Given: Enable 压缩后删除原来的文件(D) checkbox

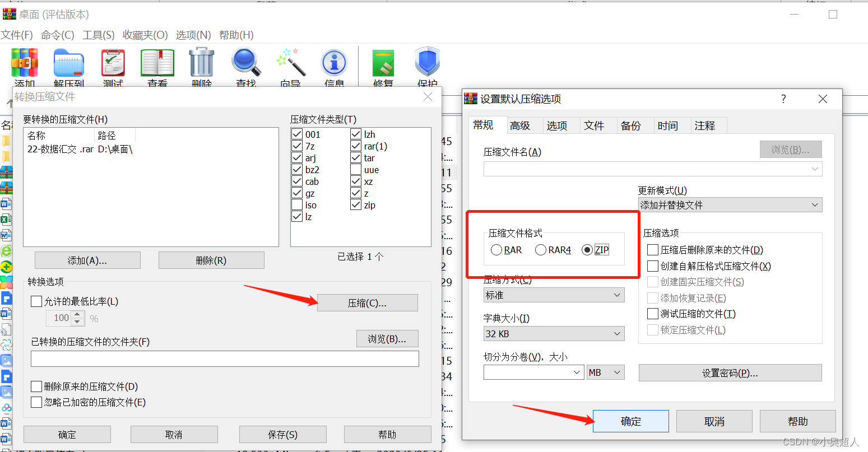Looking at the screenshot, I should pos(653,250).
